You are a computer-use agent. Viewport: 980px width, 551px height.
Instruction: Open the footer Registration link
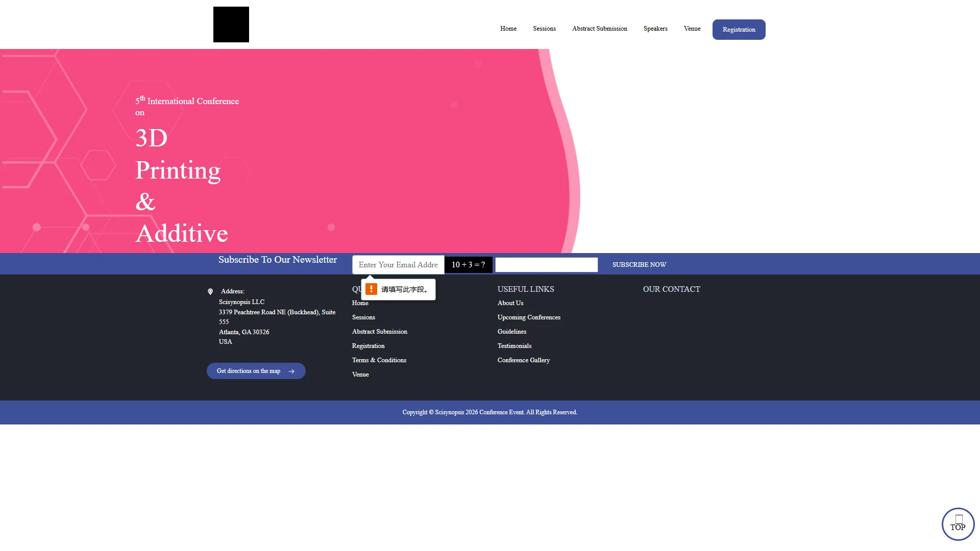(x=369, y=346)
